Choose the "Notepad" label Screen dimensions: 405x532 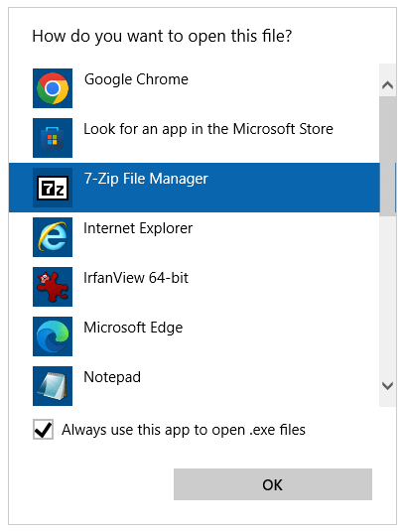112,377
